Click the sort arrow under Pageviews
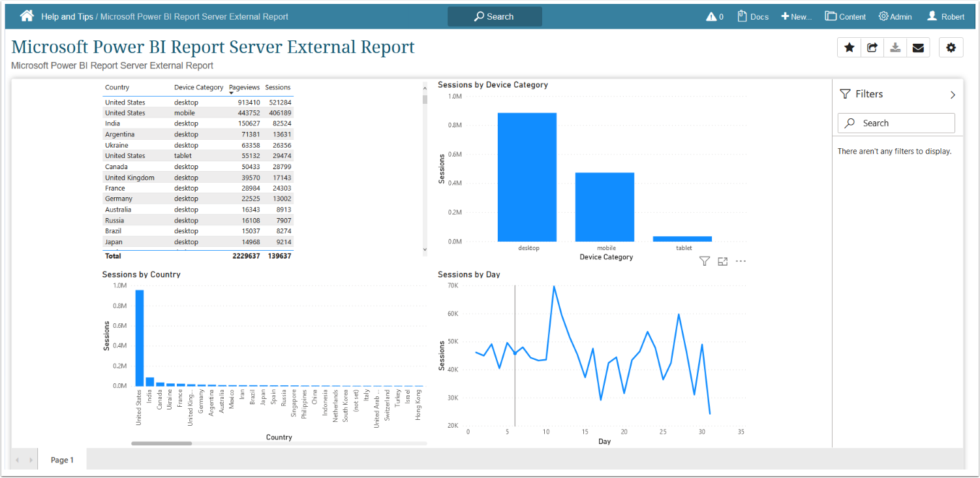Image resolution: width=980 pixels, height=478 pixels. click(231, 93)
